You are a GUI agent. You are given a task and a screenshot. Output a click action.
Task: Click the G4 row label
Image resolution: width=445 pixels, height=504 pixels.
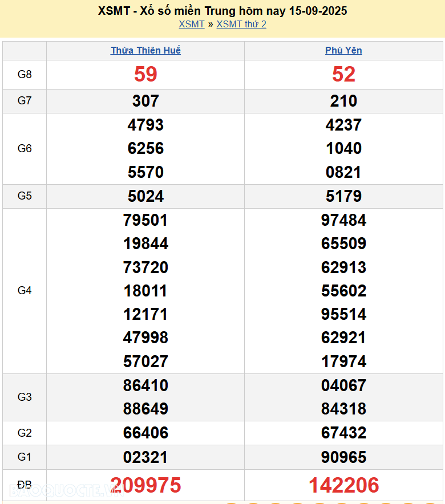click(x=25, y=291)
